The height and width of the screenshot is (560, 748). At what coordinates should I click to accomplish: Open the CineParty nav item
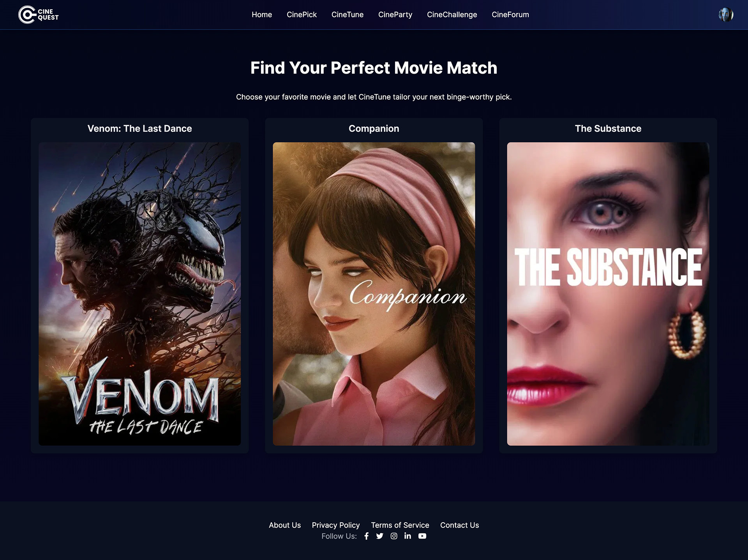[395, 14]
